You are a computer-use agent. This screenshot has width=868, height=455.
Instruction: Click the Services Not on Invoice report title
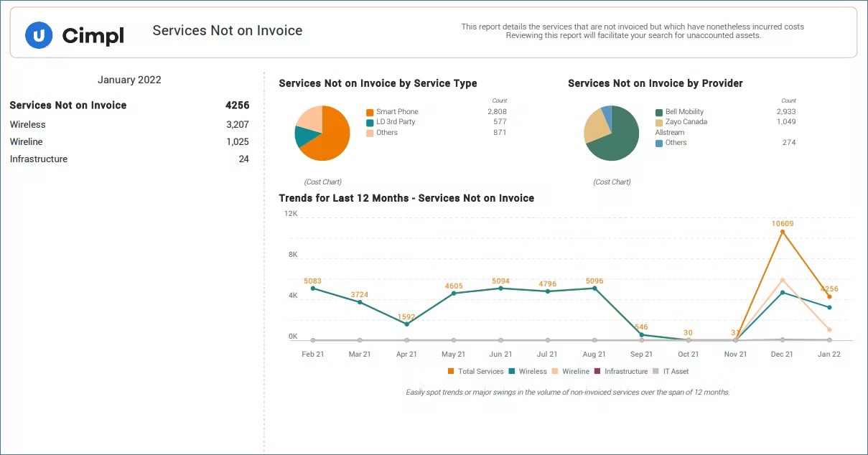point(227,31)
